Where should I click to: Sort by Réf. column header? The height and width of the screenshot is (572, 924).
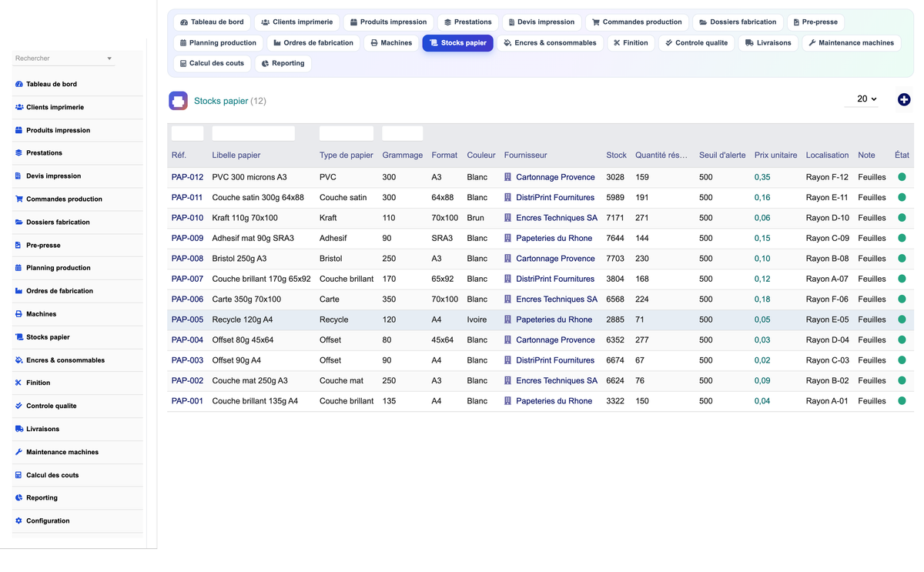click(179, 155)
